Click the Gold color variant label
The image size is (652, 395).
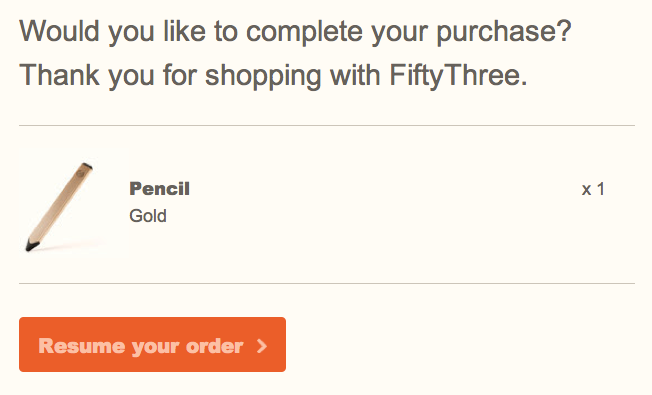[x=148, y=216]
